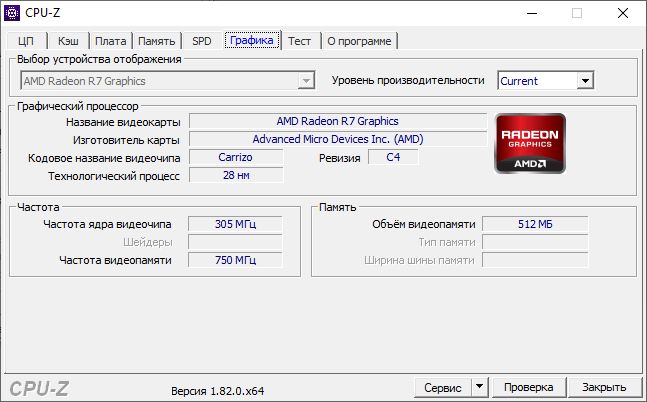
Task: Click the C4 revision value
Action: (393, 157)
